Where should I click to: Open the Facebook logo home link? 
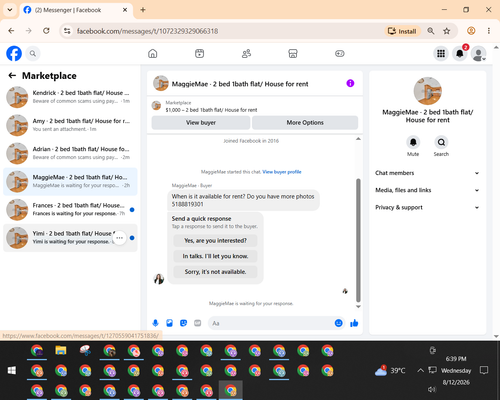click(x=14, y=53)
